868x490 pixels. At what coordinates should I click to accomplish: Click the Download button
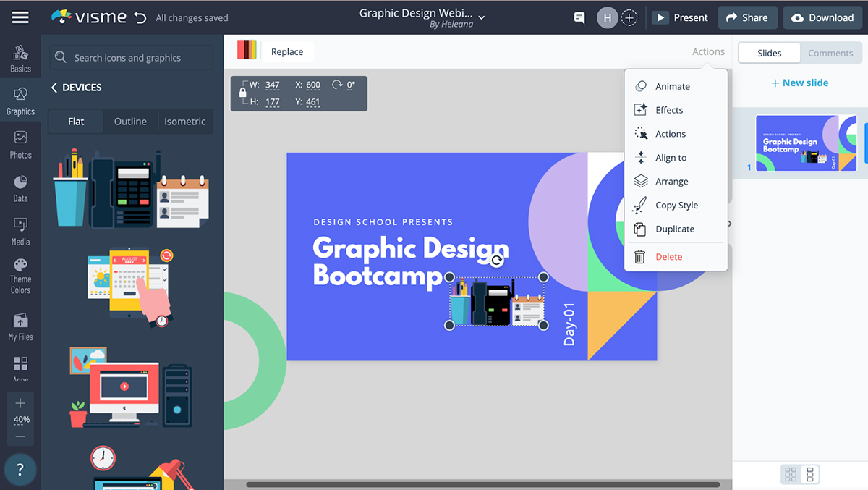click(822, 17)
